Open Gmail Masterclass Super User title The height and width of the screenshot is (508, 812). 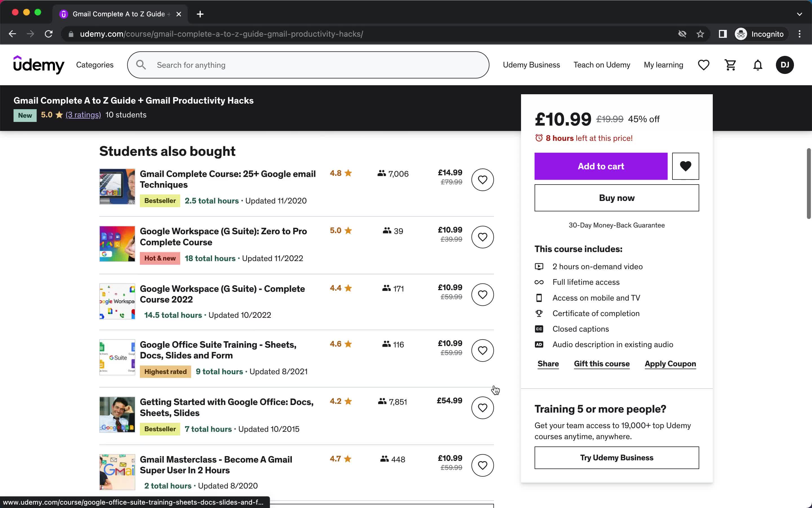click(216, 465)
